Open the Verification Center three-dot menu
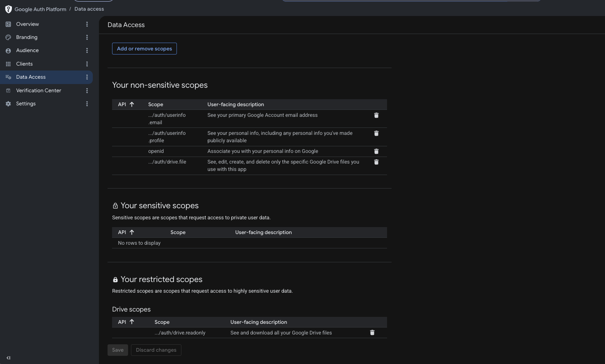The height and width of the screenshot is (364, 605). pyautogui.click(x=87, y=91)
